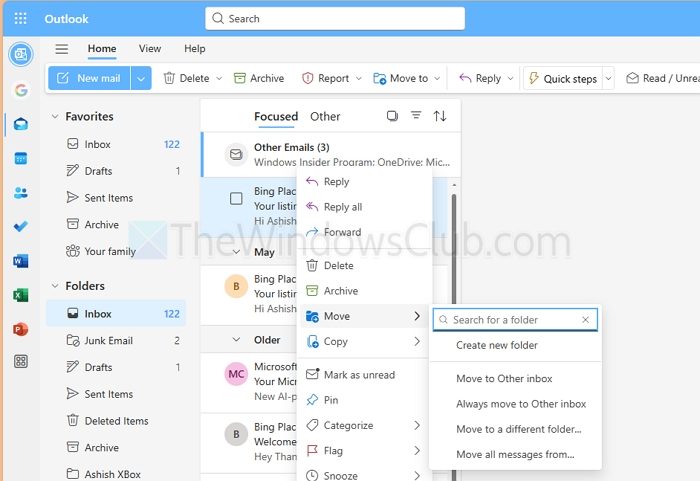Choose Reply all in context menu
Viewport: 700px width, 481px height.
pyautogui.click(x=365, y=207)
